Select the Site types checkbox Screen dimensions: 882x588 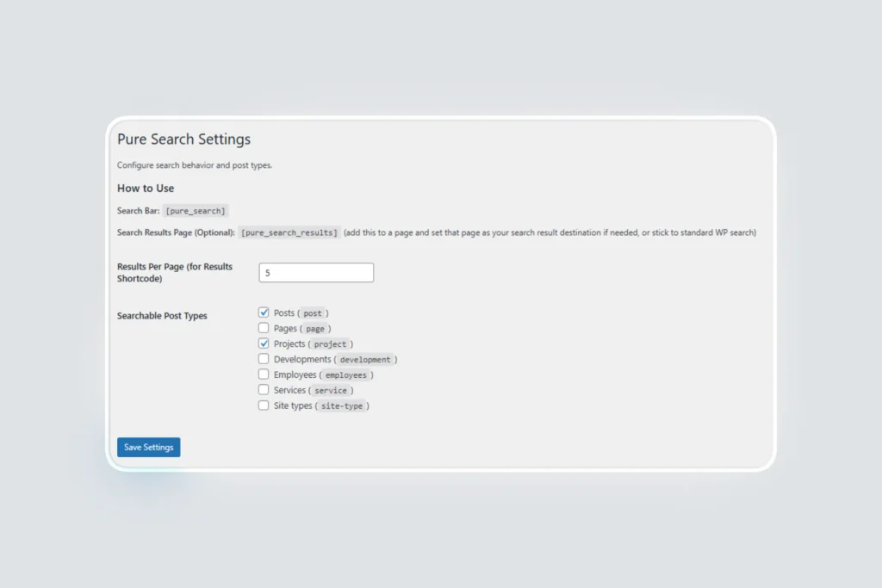[264, 405]
